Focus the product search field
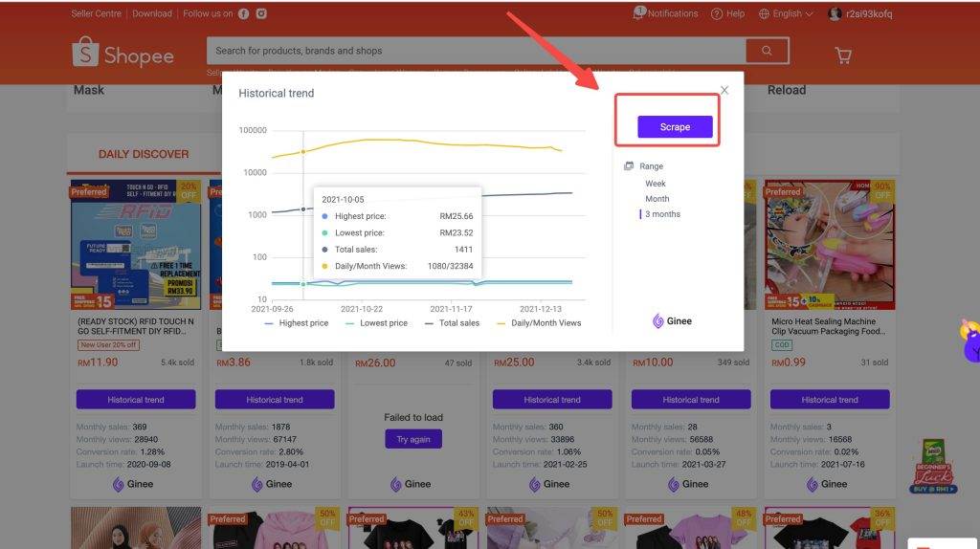Image resolution: width=980 pixels, height=549 pixels. point(477,51)
